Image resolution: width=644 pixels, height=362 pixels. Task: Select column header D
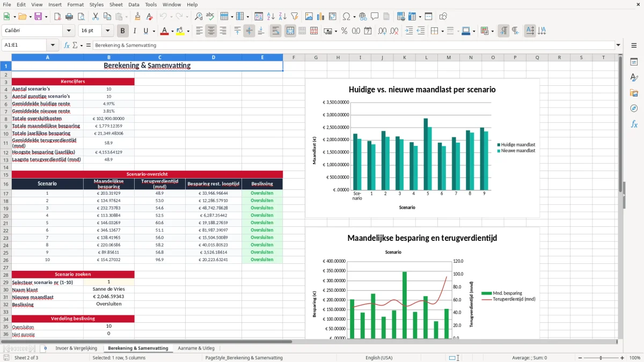click(x=213, y=57)
